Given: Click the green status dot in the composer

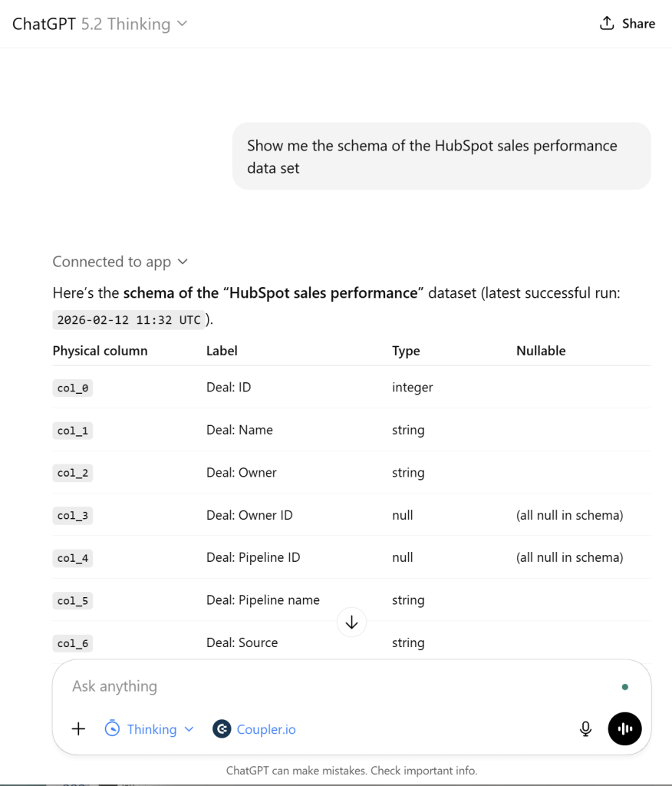Looking at the screenshot, I should 624,686.
